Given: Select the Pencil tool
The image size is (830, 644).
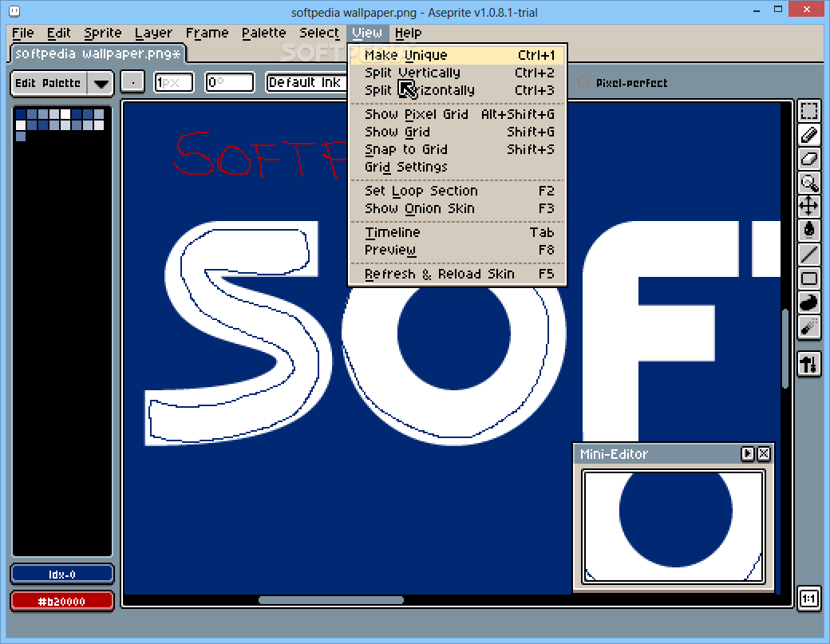Looking at the screenshot, I should (808, 136).
